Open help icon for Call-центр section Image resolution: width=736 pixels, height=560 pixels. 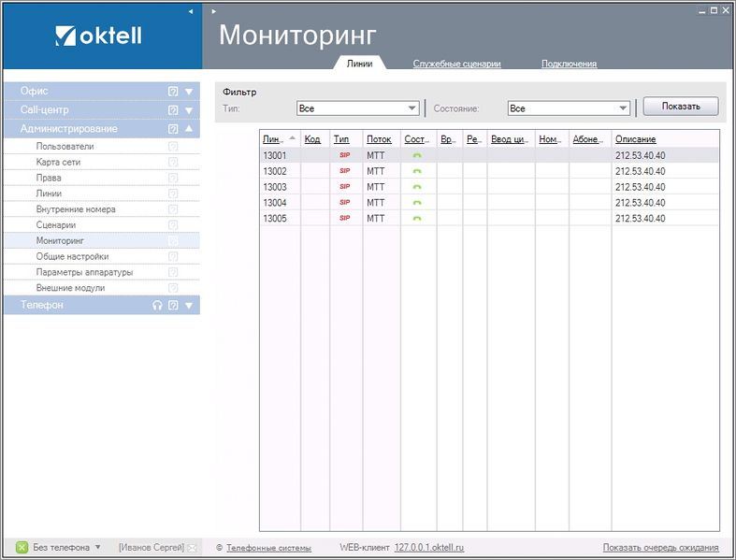173,110
